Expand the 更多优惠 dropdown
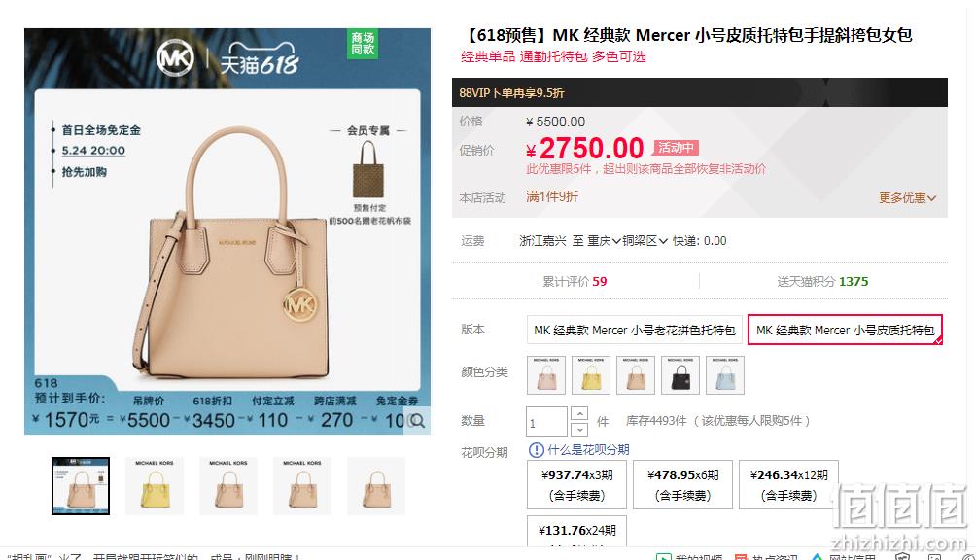Viewport: 976px width, 560px height. (907, 198)
